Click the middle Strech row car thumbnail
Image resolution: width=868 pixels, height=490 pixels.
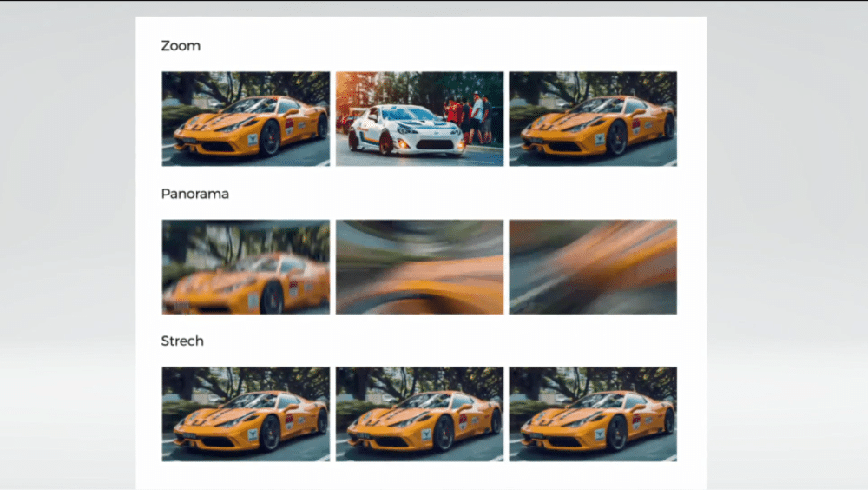(419, 414)
